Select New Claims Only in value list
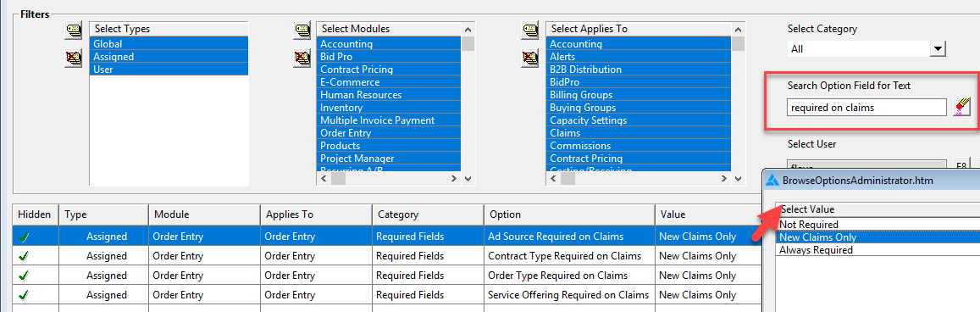Image resolution: width=980 pixels, height=312 pixels. [878, 237]
